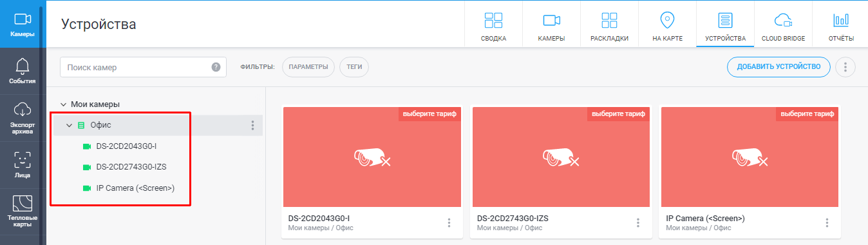Select DS-2CD2743G0-IZS in the camera tree
The height and width of the screenshot is (245, 868).
[131, 167]
